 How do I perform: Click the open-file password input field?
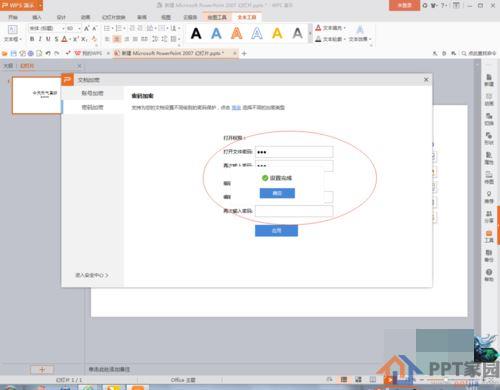click(294, 152)
